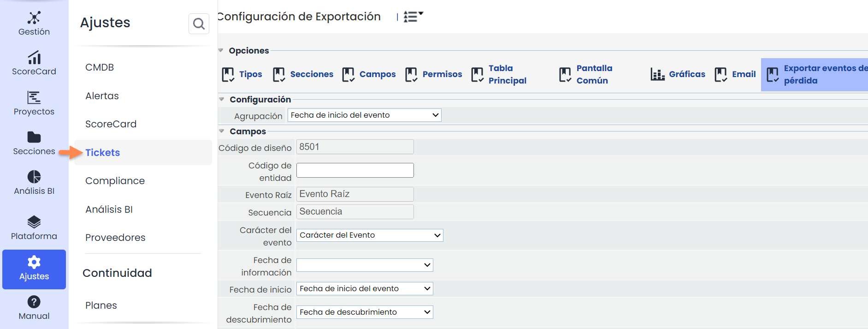This screenshot has height=329, width=868.
Task: Open the Fecha de información dropdown
Action: pyautogui.click(x=364, y=265)
